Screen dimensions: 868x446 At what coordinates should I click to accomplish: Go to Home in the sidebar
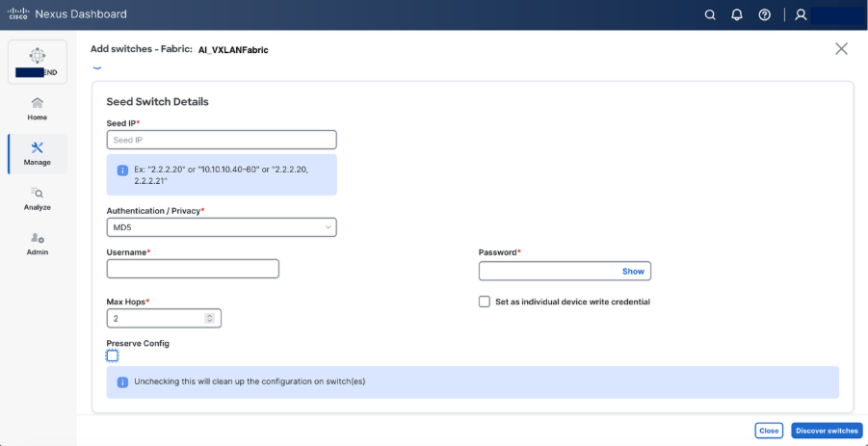(x=37, y=109)
